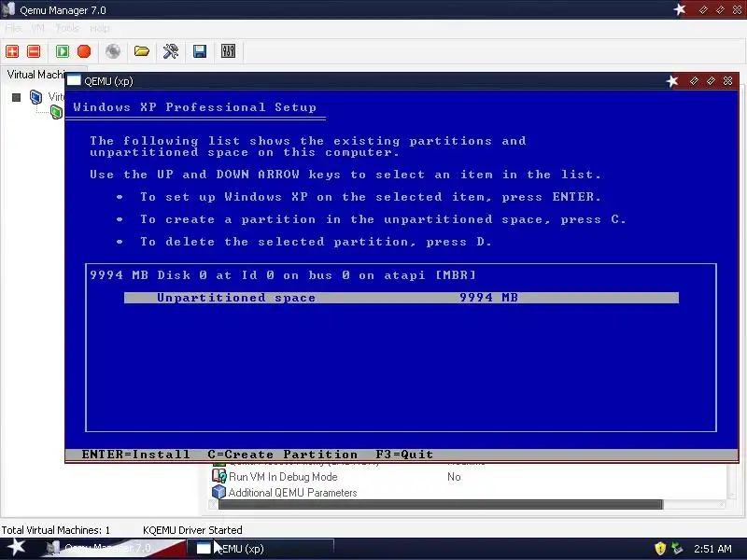Click the red minus delete VM icon
The image size is (747, 560).
34,51
